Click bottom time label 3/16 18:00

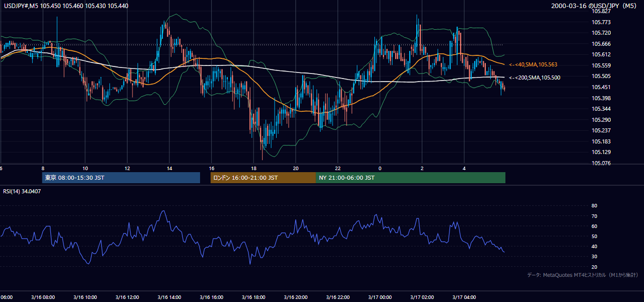pos(253,297)
